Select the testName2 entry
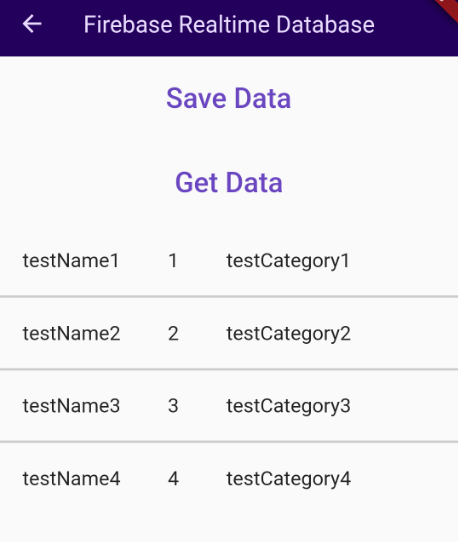The image size is (458, 542). [x=71, y=334]
